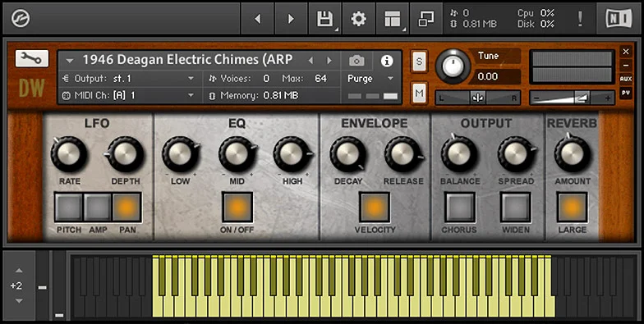This screenshot has height=324, width=644.
Task: Enable the WIDEN output button
Action: point(516,208)
